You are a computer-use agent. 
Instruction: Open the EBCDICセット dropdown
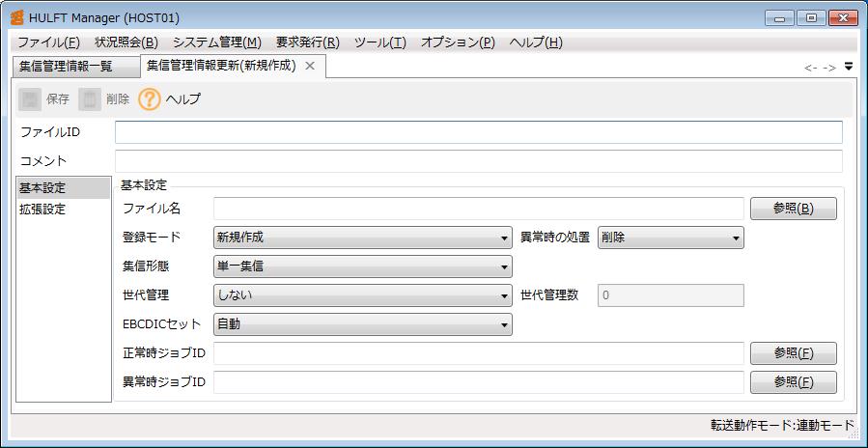tap(363, 324)
